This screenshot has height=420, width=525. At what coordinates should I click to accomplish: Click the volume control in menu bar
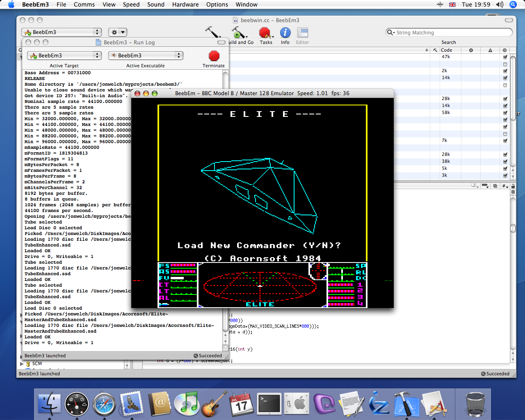[x=499, y=5]
